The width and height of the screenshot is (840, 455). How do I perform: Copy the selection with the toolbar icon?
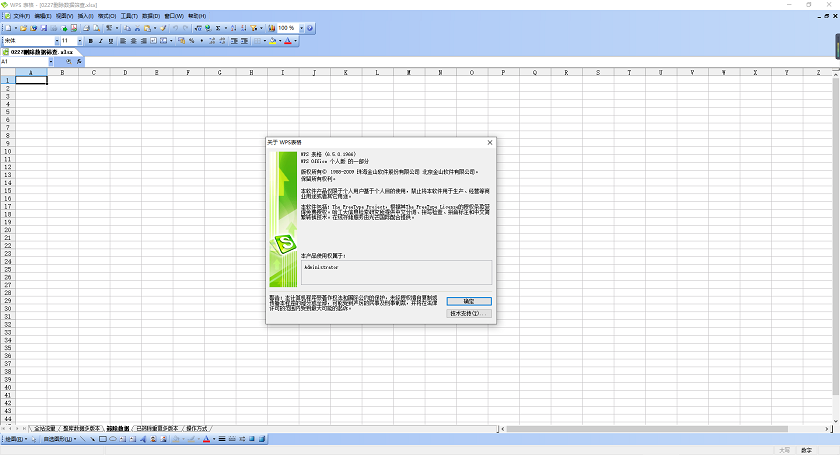pos(128,28)
